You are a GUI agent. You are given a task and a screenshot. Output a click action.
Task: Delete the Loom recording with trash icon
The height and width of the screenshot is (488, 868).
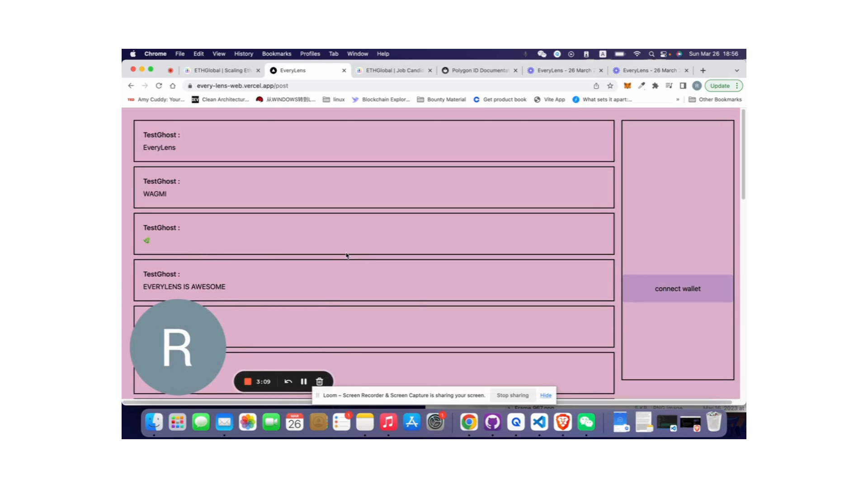(x=319, y=381)
